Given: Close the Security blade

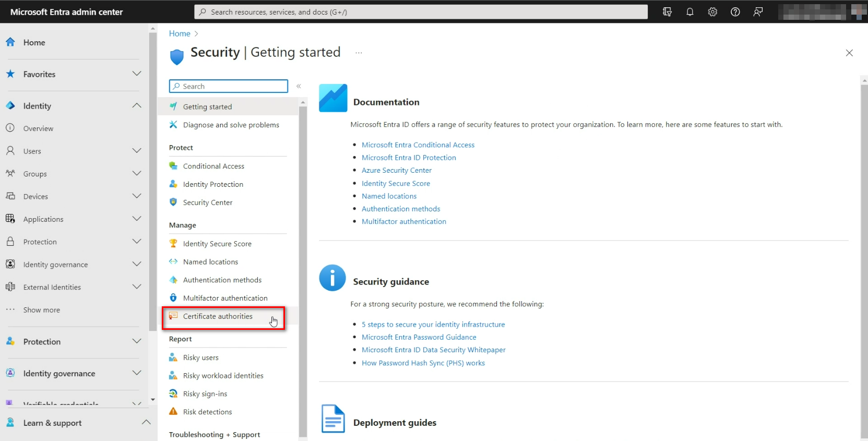Looking at the screenshot, I should (x=849, y=53).
